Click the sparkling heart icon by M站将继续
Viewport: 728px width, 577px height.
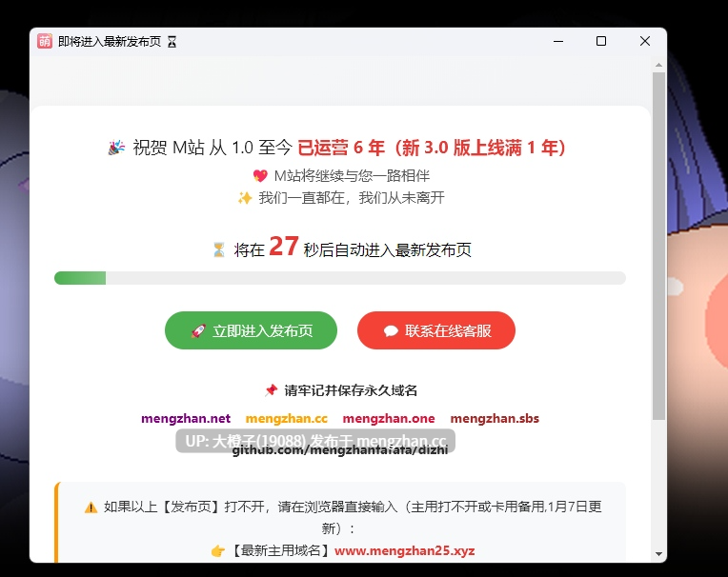point(260,176)
